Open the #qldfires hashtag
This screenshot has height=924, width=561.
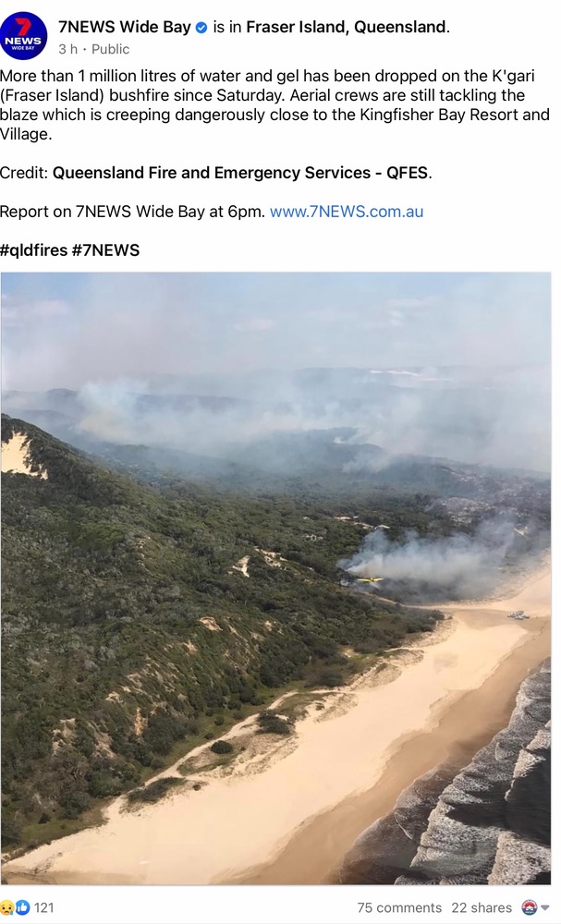pyautogui.click(x=34, y=250)
